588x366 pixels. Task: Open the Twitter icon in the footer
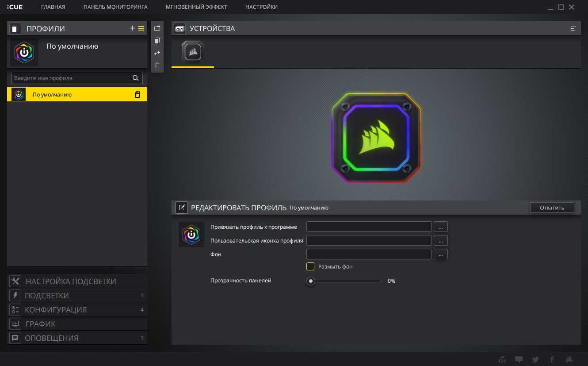coord(535,359)
